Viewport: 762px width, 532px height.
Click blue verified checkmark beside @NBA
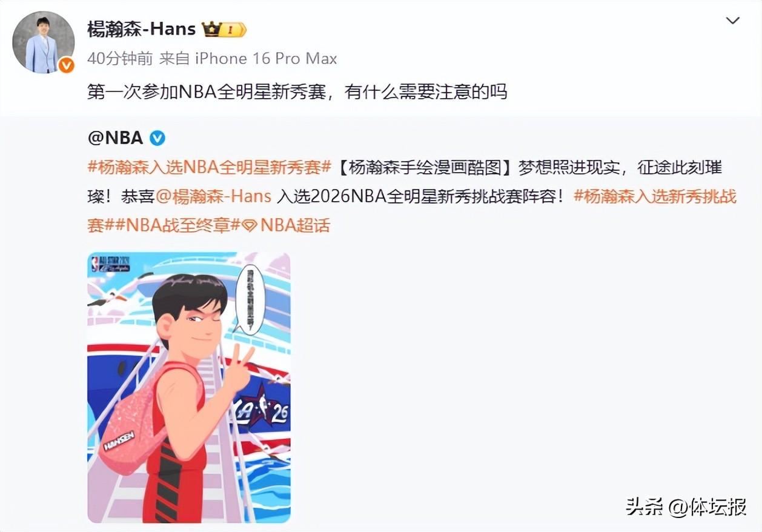point(157,138)
